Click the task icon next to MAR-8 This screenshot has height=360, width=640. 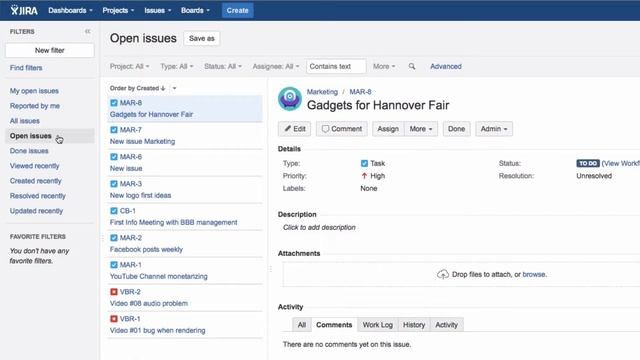click(114, 103)
